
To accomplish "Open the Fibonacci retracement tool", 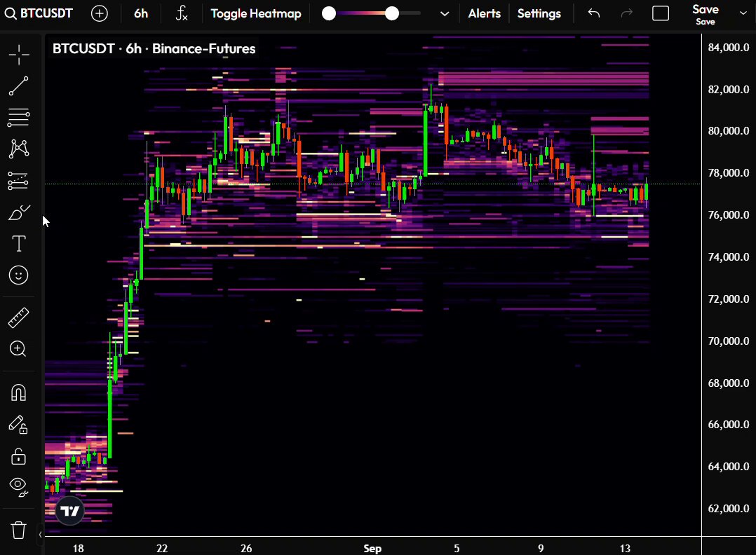I will point(19,117).
